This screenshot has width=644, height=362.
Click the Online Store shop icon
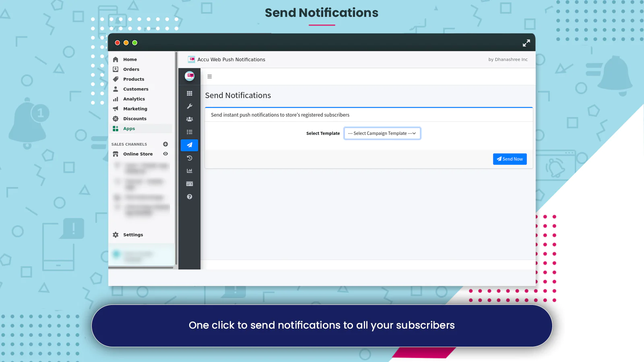116,154
